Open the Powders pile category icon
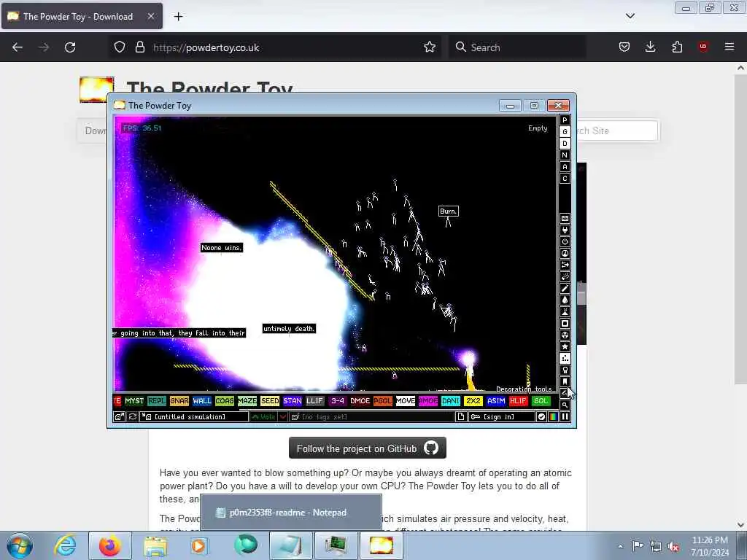 pyautogui.click(x=565, y=312)
